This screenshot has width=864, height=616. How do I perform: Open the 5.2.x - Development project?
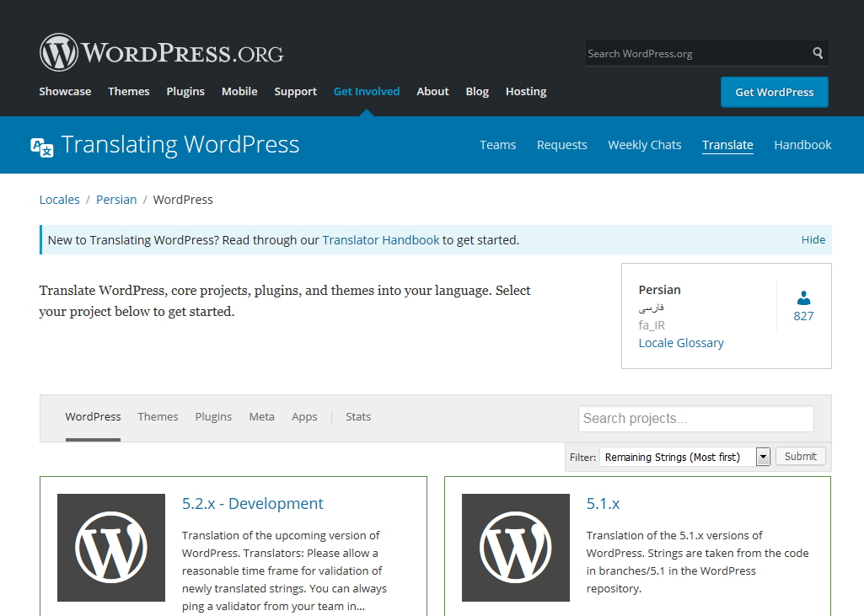[252, 504]
